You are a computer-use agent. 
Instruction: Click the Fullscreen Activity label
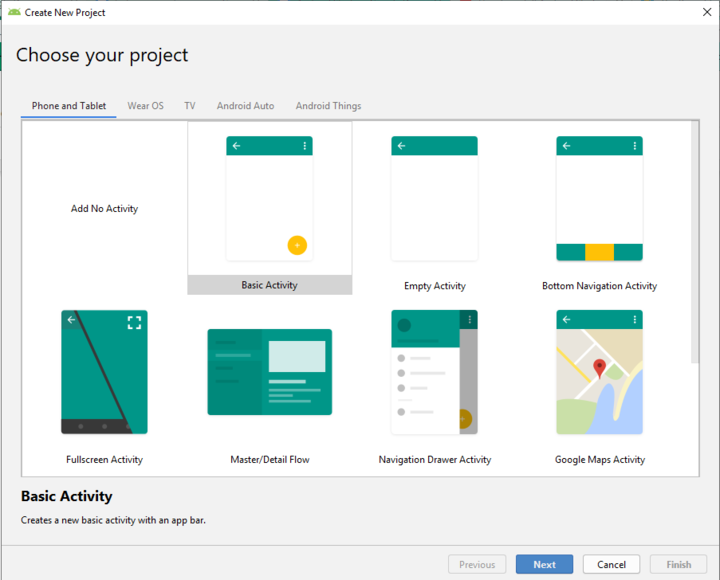point(104,459)
